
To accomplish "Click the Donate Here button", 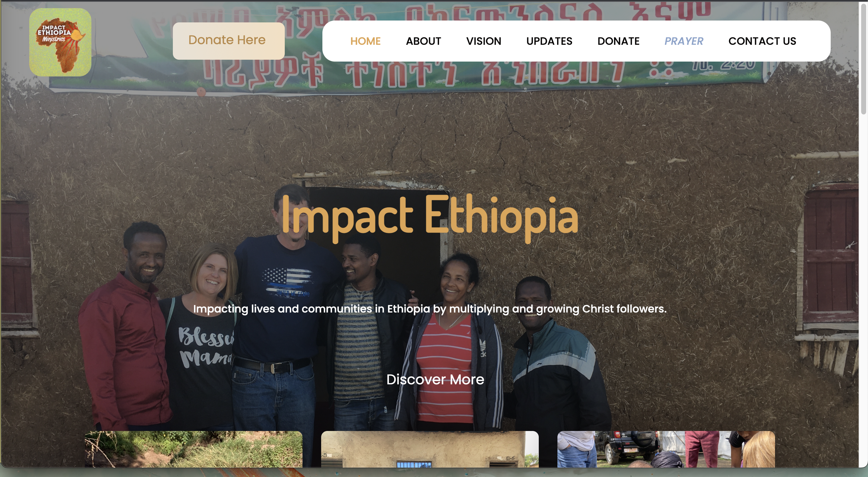I will point(229,41).
